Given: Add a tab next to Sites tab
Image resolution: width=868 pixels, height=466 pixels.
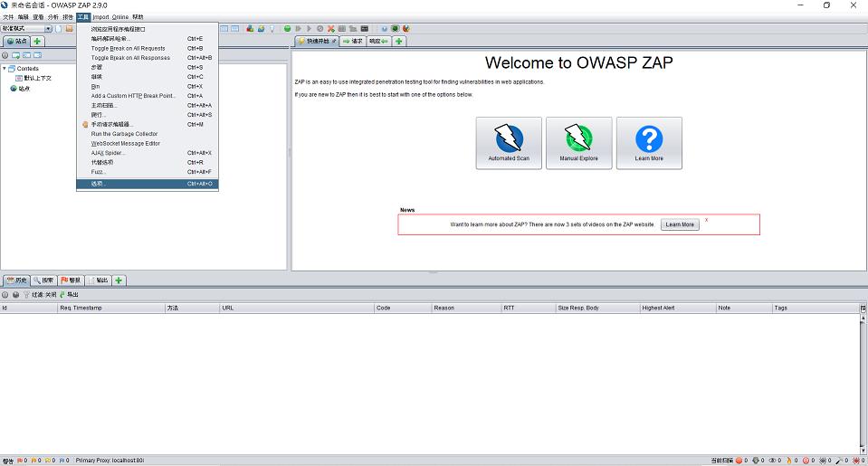Looking at the screenshot, I should [x=37, y=41].
